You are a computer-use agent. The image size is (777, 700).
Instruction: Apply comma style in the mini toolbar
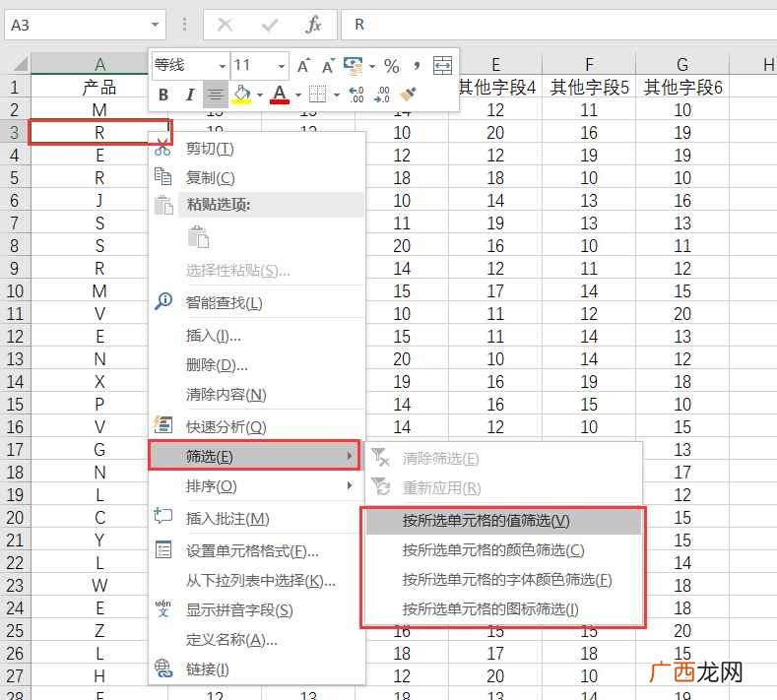tap(417, 65)
